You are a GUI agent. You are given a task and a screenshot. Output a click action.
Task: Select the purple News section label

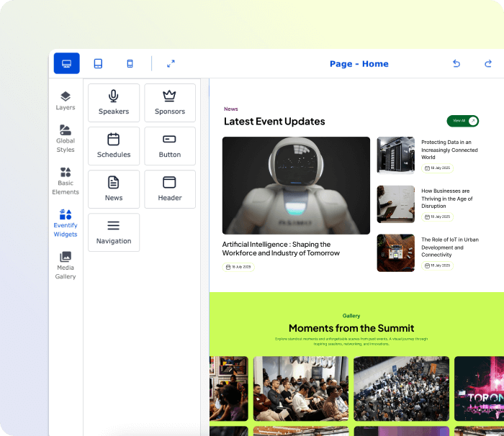pos(231,109)
